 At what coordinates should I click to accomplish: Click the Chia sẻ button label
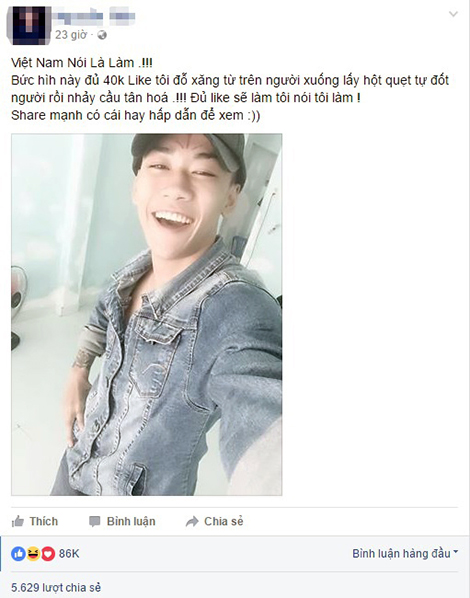coord(224,521)
